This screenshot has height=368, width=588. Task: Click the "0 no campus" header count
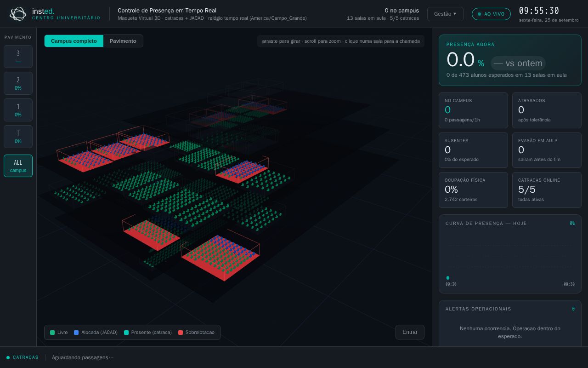point(402,10)
